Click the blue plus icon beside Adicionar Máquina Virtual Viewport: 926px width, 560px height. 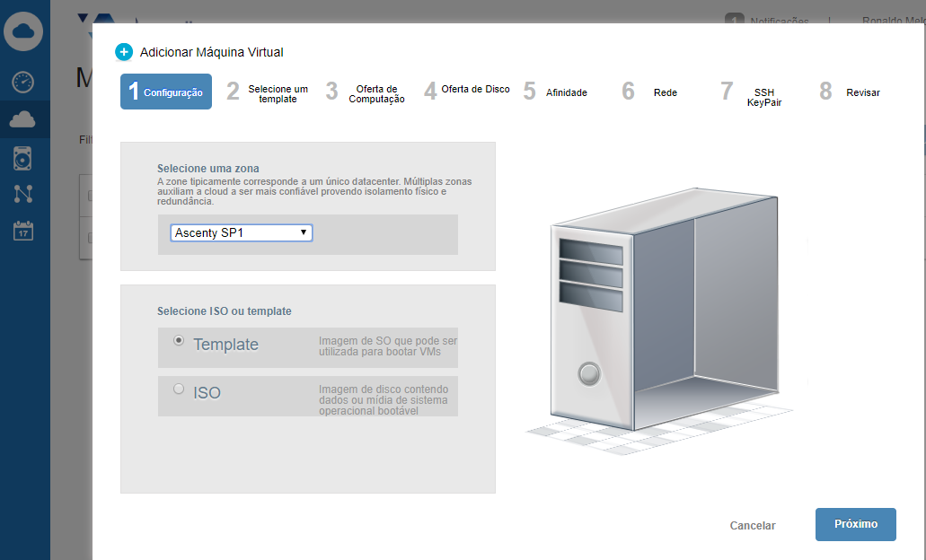click(124, 52)
